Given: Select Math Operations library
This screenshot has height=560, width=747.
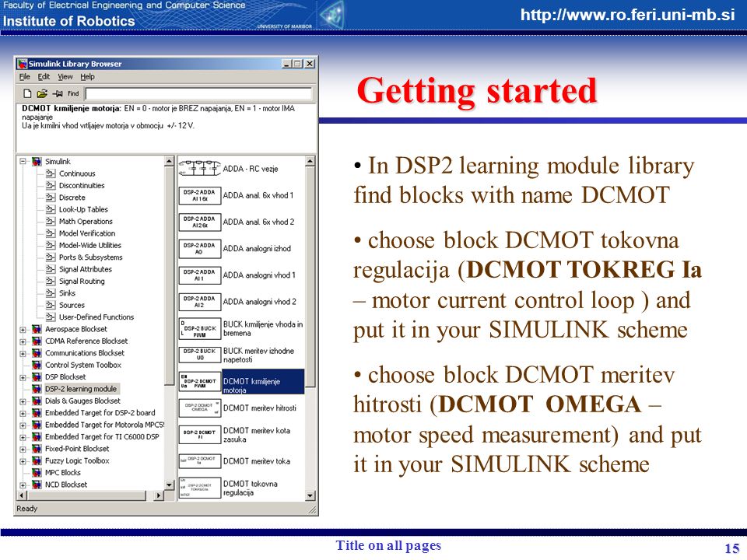Looking at the screenshot, I should tap(86, 222).
